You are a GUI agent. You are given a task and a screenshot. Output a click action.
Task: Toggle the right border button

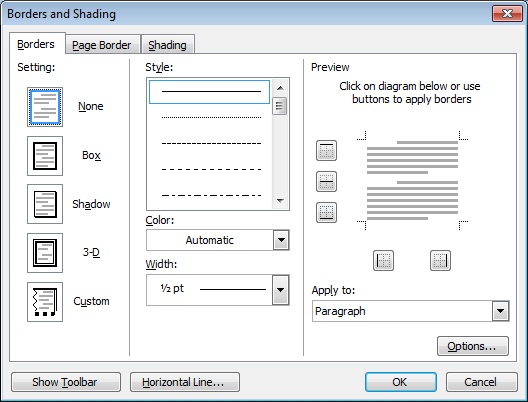coord(440,260)
